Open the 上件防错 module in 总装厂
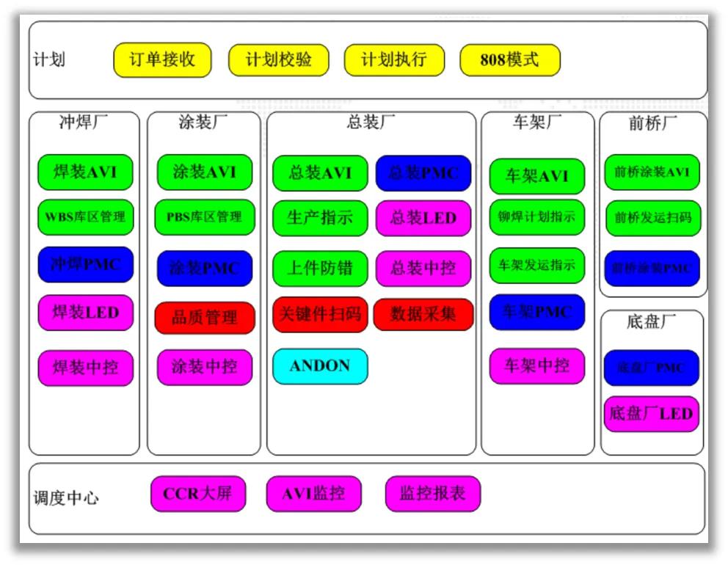 pos(320,268)
